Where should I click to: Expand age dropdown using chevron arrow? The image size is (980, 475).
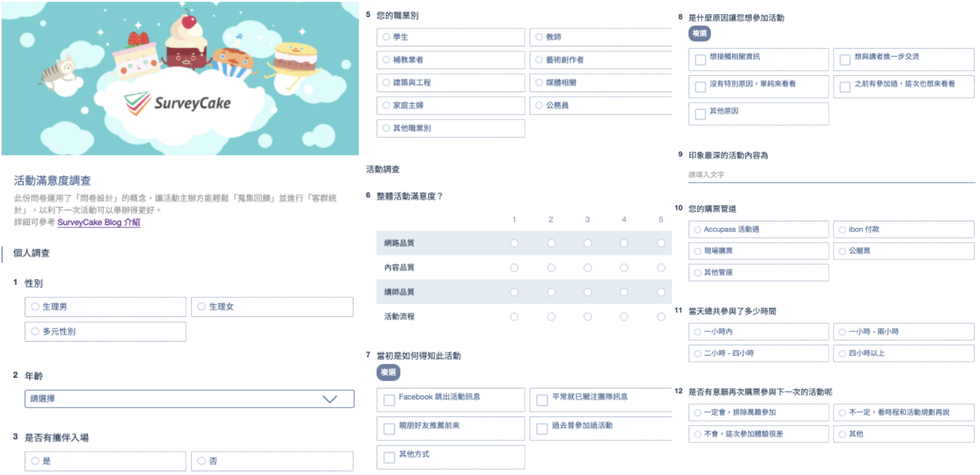point(330,399)
